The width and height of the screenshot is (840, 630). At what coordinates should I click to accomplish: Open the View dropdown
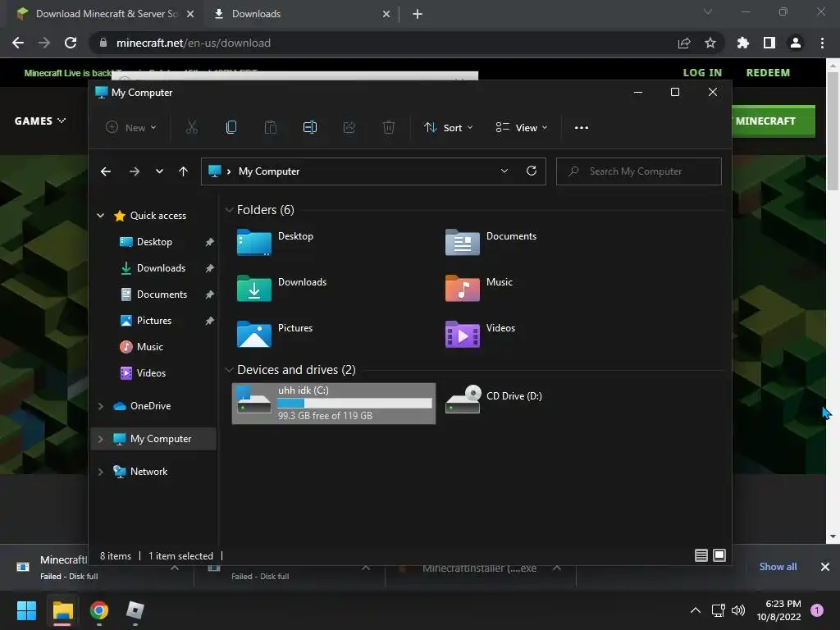pos(521,127)
